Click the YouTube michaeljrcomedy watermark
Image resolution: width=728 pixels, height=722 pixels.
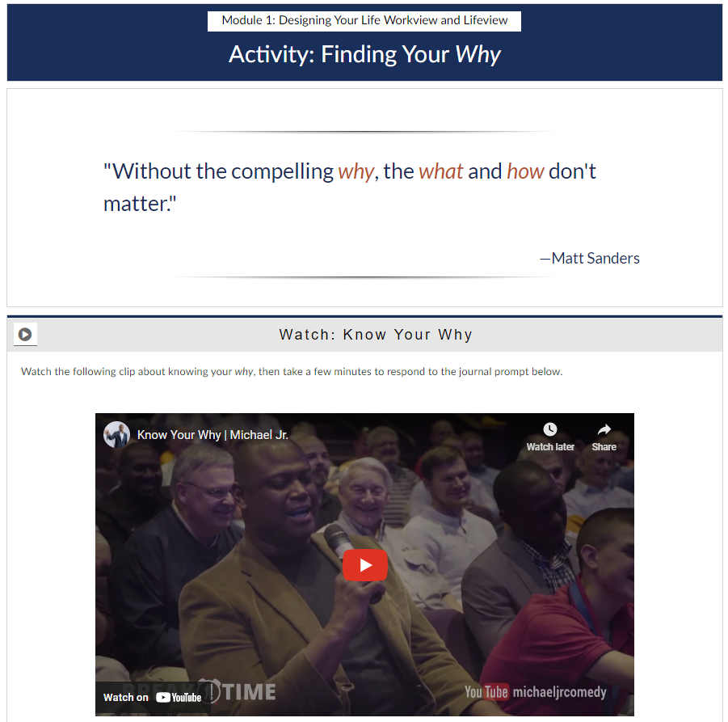tap(536, 692)
